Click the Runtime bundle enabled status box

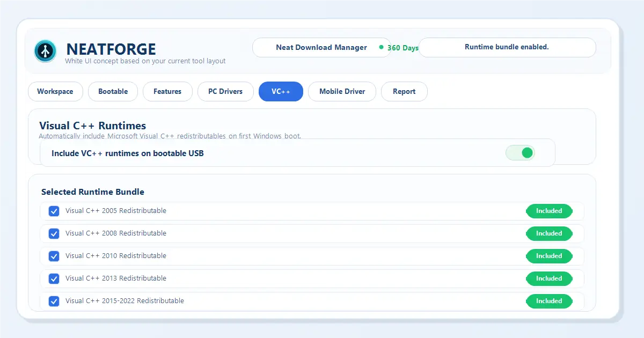click(507, 47)
